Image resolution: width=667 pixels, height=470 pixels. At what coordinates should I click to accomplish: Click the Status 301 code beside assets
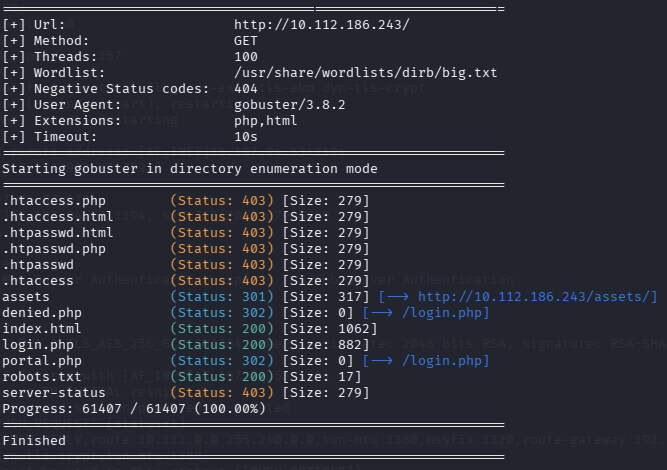pyautogui.click(x=222, y=297)
